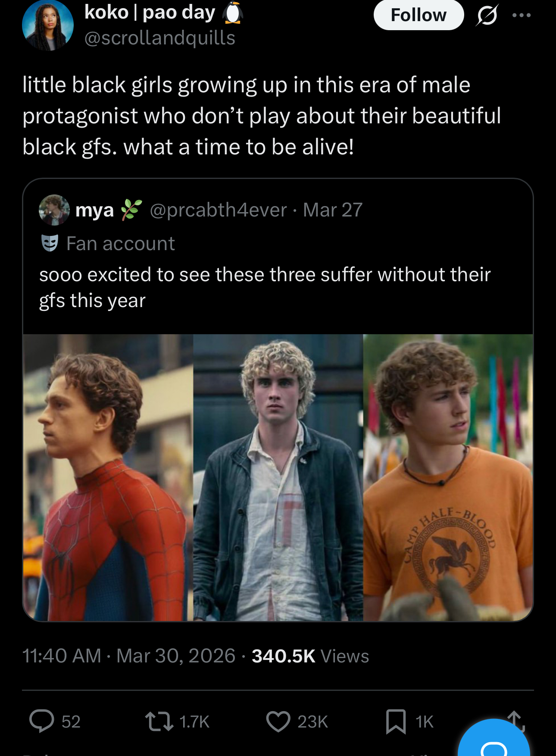Image resolution: width=556 pixels, height=756 pixels.
Task: Open the 340.5K Views count
Action: [x=310, y=656]
